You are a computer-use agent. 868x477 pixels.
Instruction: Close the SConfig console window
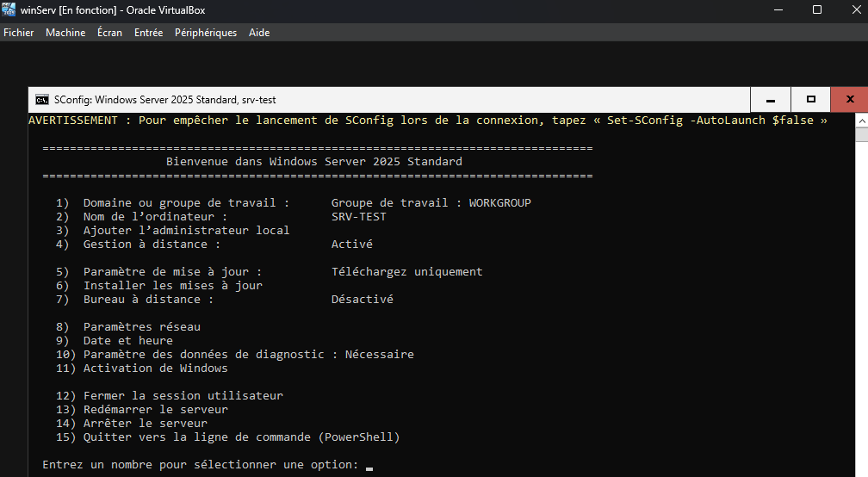(850, 100)
